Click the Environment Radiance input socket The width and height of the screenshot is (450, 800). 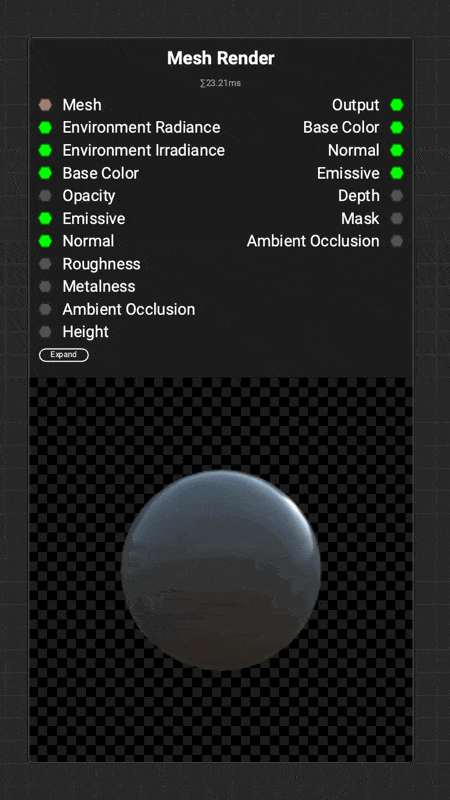coord(45,128)
